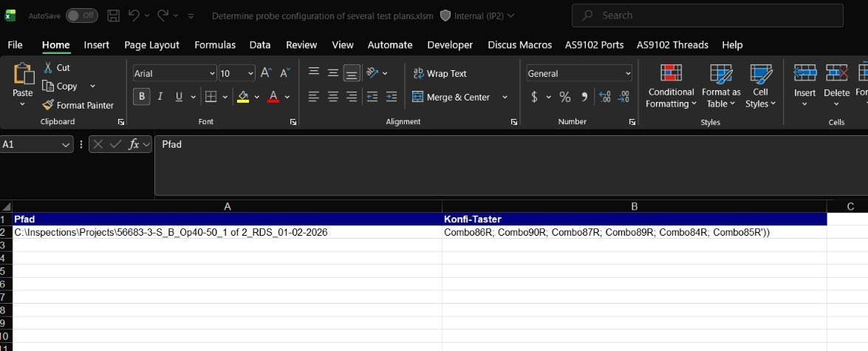Image resolution: width=868 pixels, height=351 pixels.
Task: Click the Center align icon
Action: (332, 97)
